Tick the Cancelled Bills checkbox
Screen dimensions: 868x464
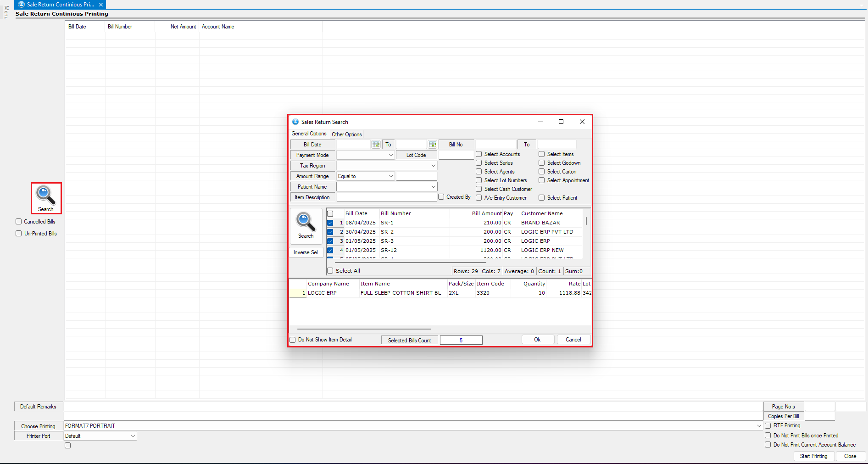(x=19, y=222)
